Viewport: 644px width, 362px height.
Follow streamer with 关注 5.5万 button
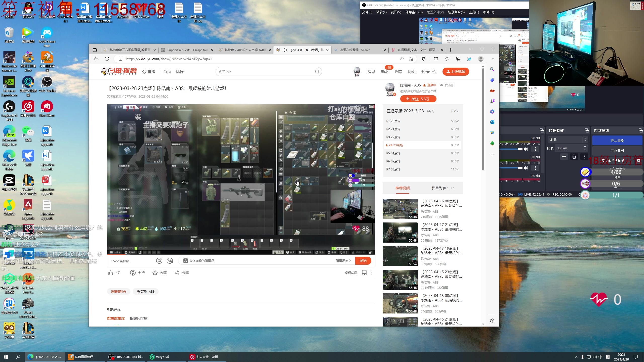418,99
